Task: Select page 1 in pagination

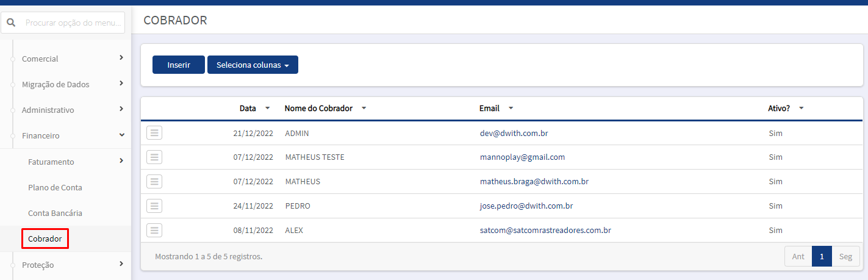Action: [x=822, y=256]
